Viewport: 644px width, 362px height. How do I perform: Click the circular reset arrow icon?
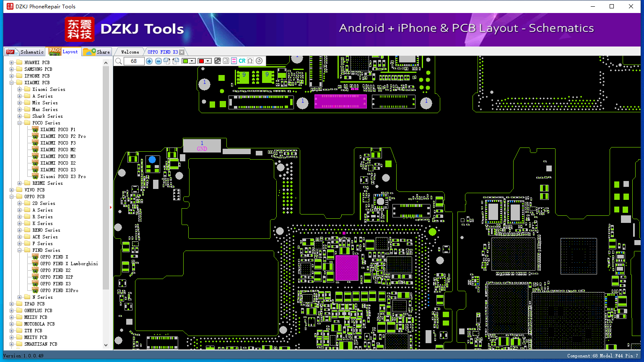click(259, 61)
